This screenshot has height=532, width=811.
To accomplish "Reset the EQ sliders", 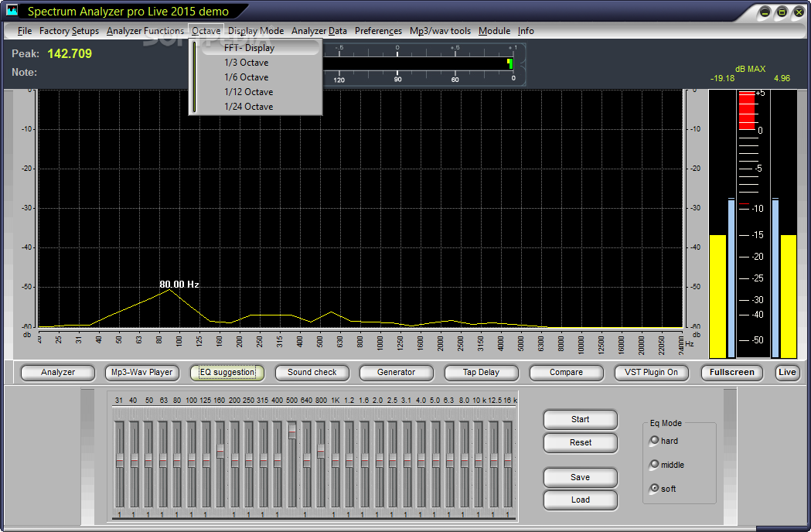I will click(x=581, y=443).
